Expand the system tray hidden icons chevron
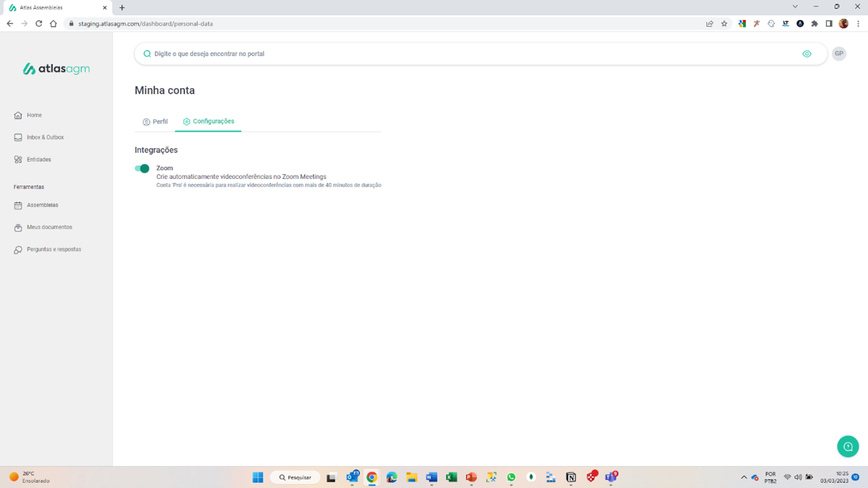This screenshot has width=868, height=488. click(744, 477)
